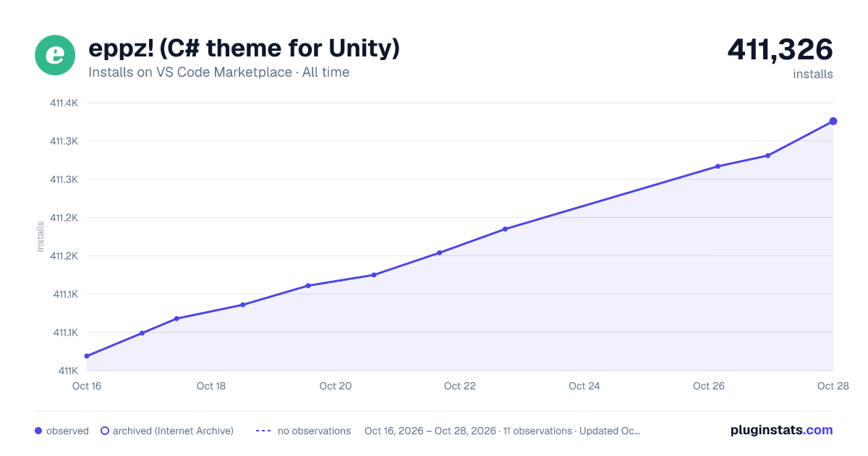Click the 'Oct 18' x-axis label

click(x=211, y=386)
